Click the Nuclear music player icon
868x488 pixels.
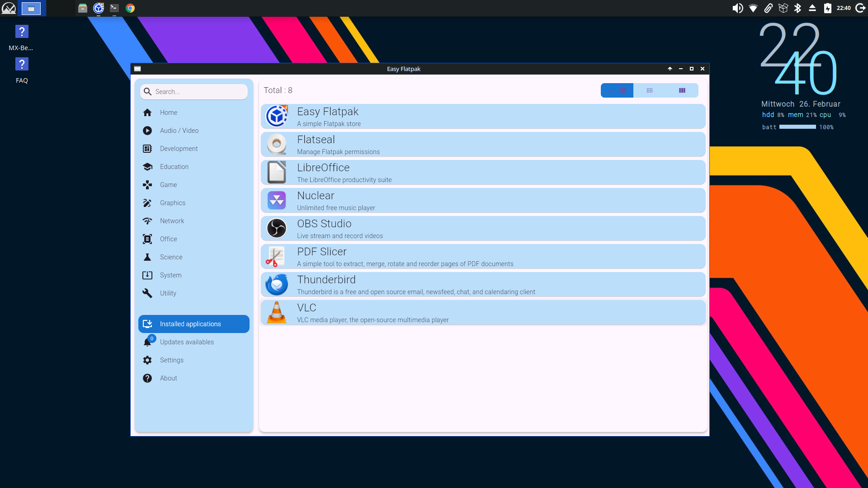point(277,200)
